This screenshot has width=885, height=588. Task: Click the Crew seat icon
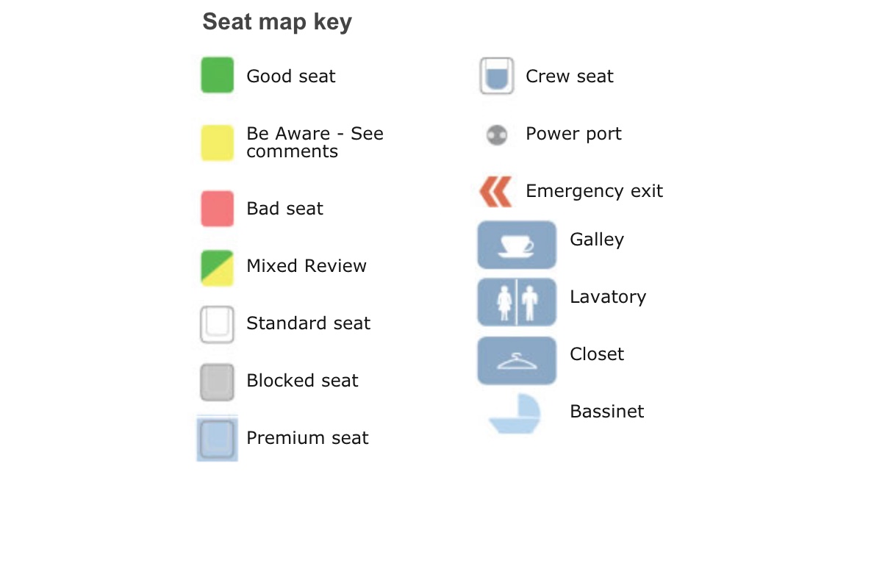497,76
